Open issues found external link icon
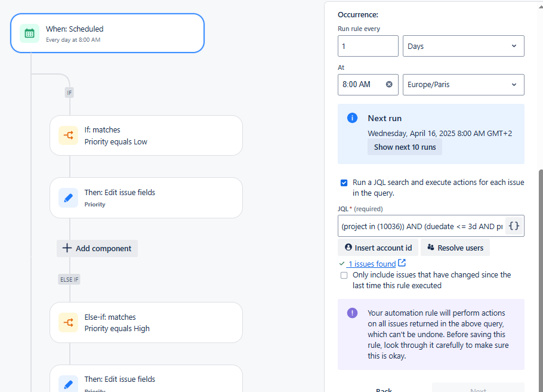 (402, 263)
